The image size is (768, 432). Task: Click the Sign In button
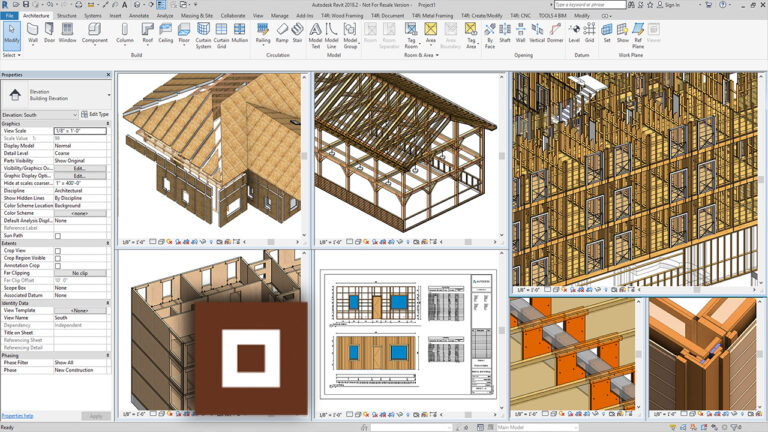(669, 4)
